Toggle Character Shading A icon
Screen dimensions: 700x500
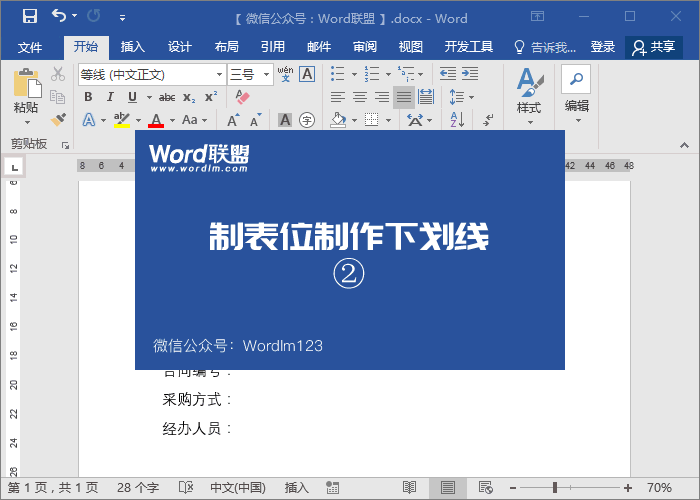tap(285, 120)
